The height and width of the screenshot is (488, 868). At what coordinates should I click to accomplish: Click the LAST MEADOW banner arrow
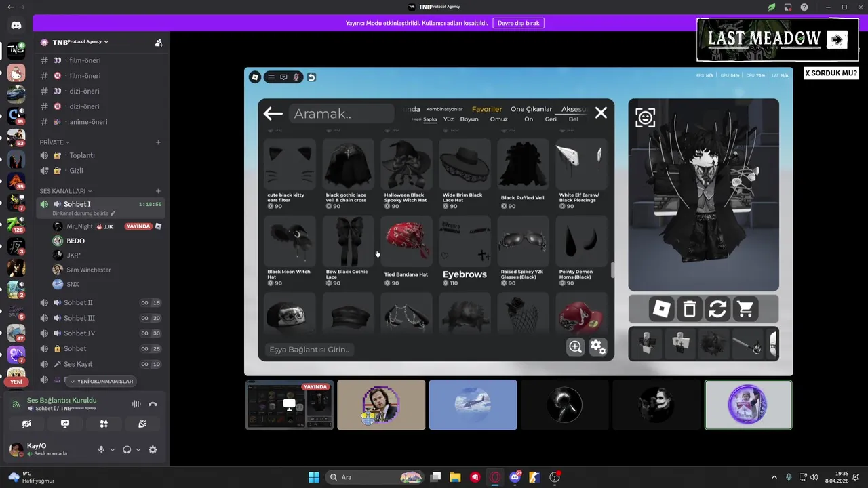point(837,40)
